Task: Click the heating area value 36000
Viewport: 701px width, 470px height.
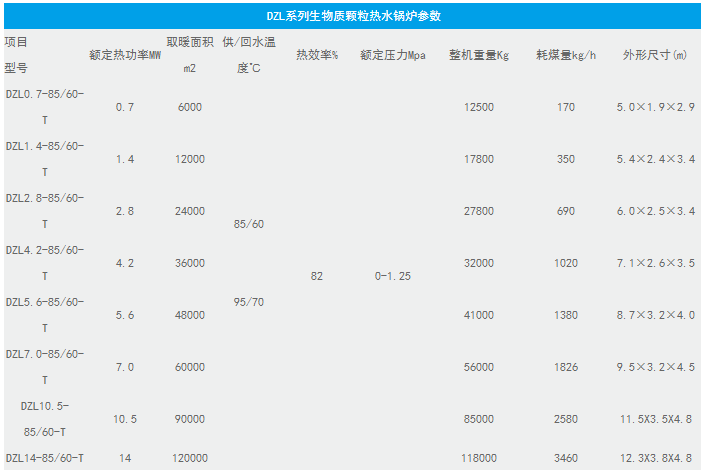Action: tap(189, 263)
